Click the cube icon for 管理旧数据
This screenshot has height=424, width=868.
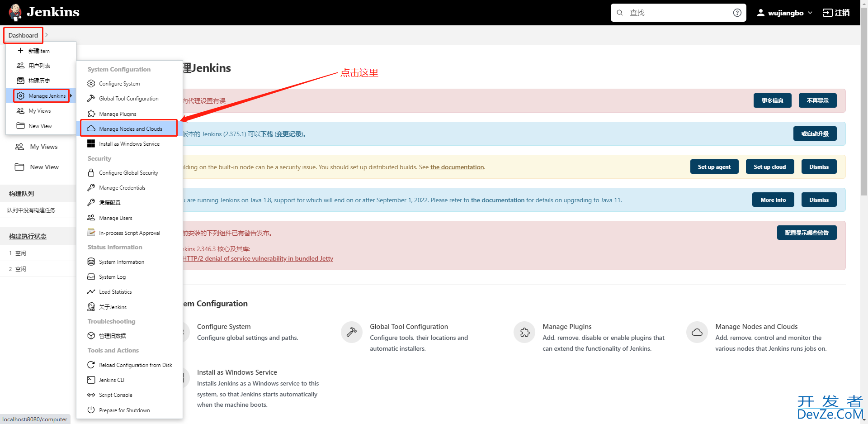click(x=91, y=336)
